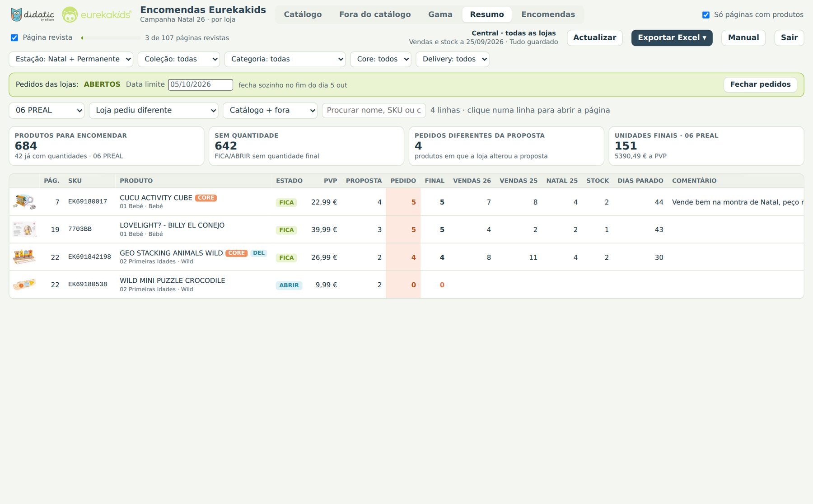Screen dimensions: 813x504
Task: Focus the Procurar nome, SKU search box
Action: tap(374, 111)
